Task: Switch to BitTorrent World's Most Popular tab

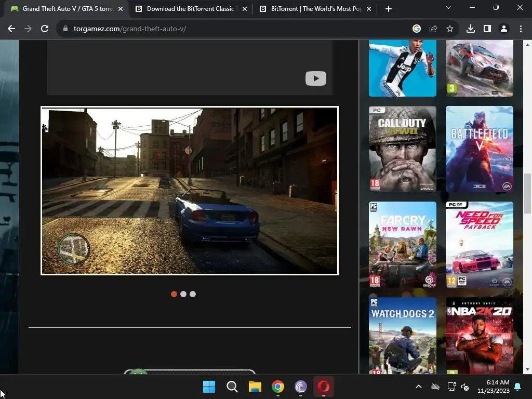Action: coord(315,9)
